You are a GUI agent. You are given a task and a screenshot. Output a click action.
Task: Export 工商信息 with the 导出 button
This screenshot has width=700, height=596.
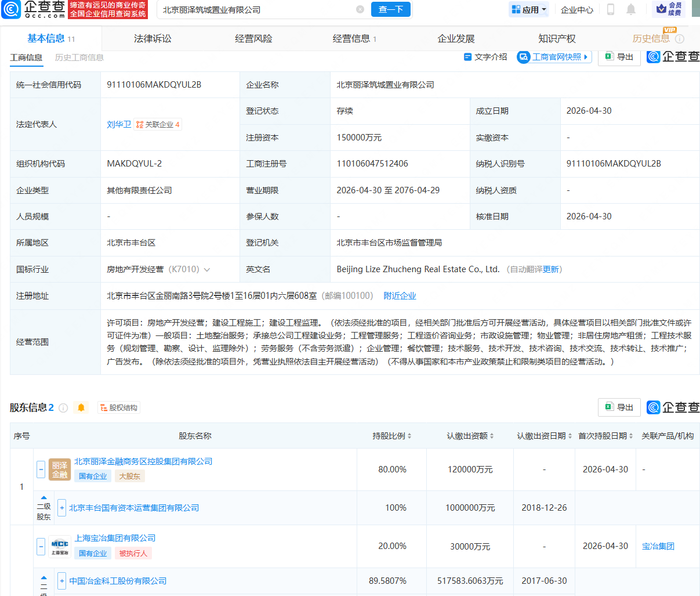tap(619, 57)
